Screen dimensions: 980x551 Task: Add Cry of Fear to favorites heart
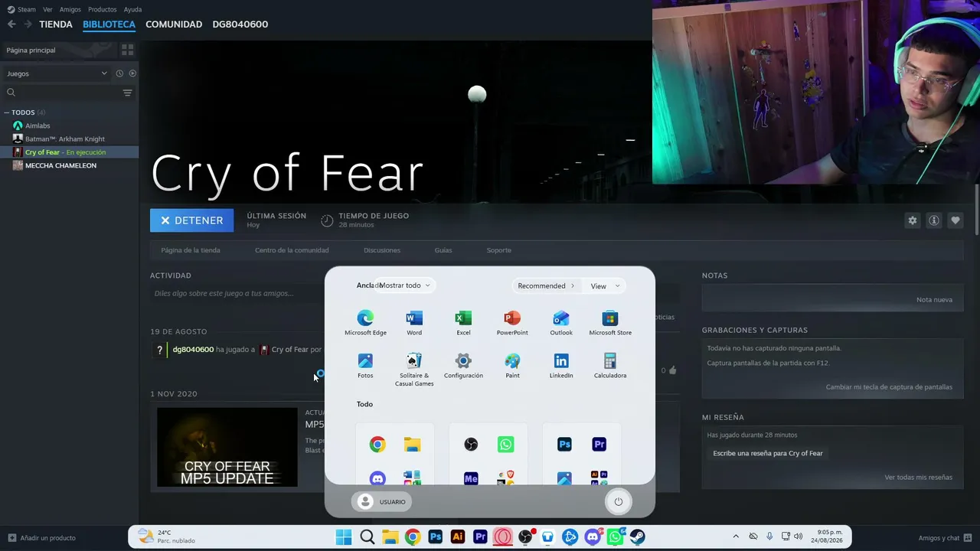pos(955,220)
